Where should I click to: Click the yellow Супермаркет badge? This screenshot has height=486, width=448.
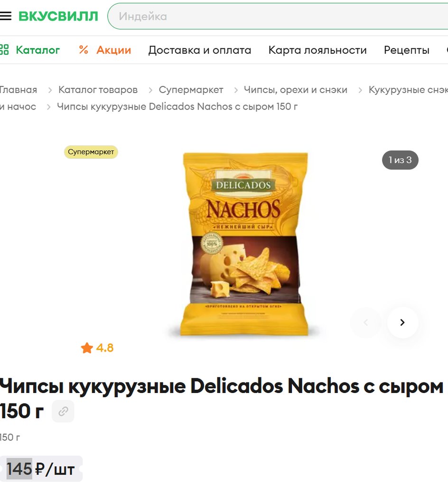91,152
